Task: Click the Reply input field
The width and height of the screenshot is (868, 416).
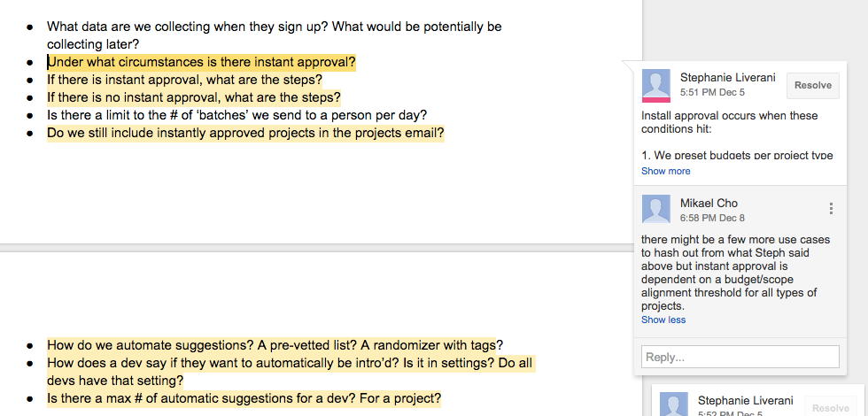Action: 740,357
